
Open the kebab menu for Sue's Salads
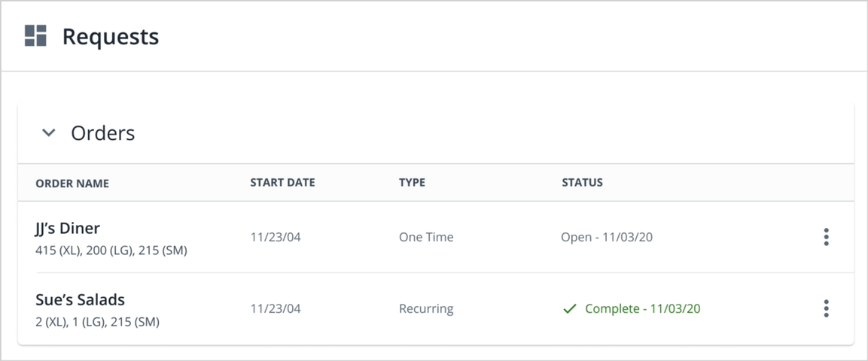[826, 308]
